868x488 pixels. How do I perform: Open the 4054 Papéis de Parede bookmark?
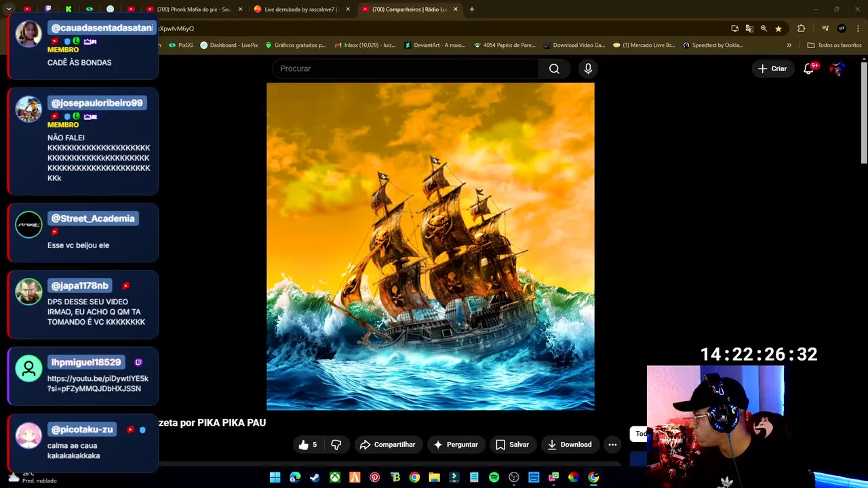[x=505, y=45]
